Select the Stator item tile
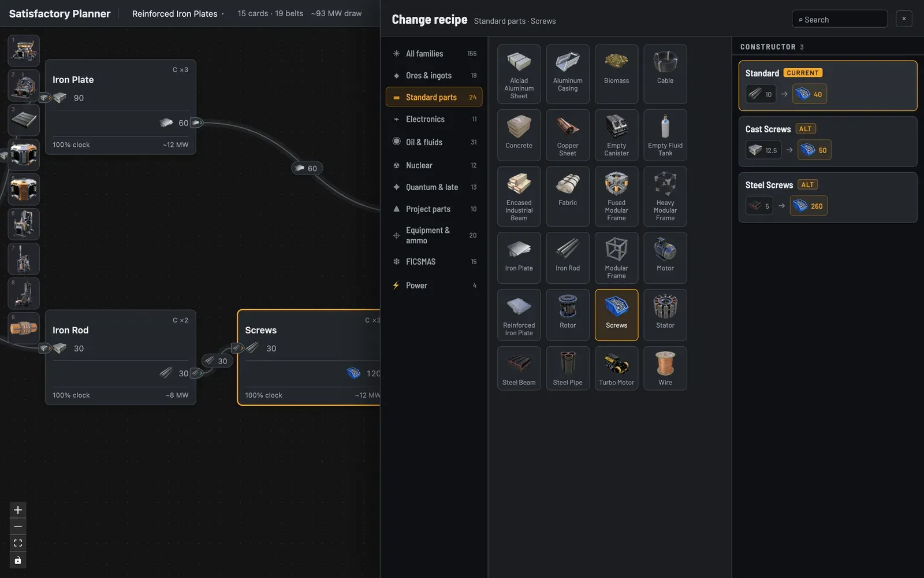Image resolution: width=924 pixels, height=578 pixels. (x=665, y=315)
